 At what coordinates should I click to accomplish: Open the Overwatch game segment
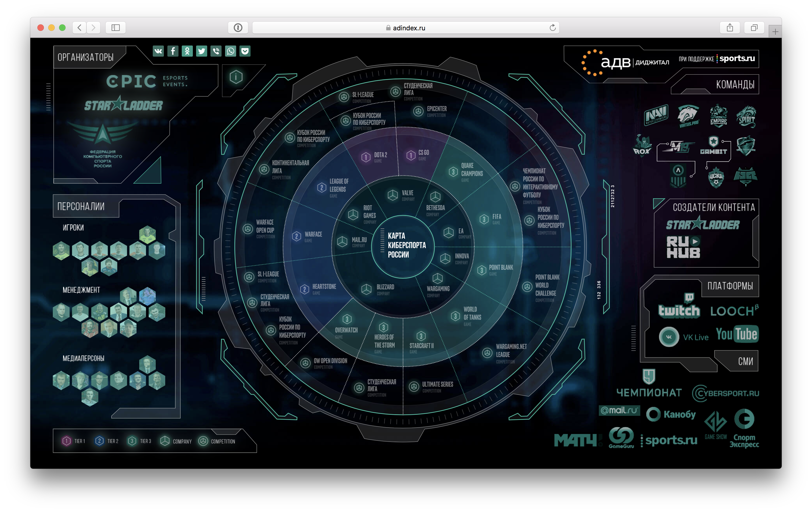point(346,327)
